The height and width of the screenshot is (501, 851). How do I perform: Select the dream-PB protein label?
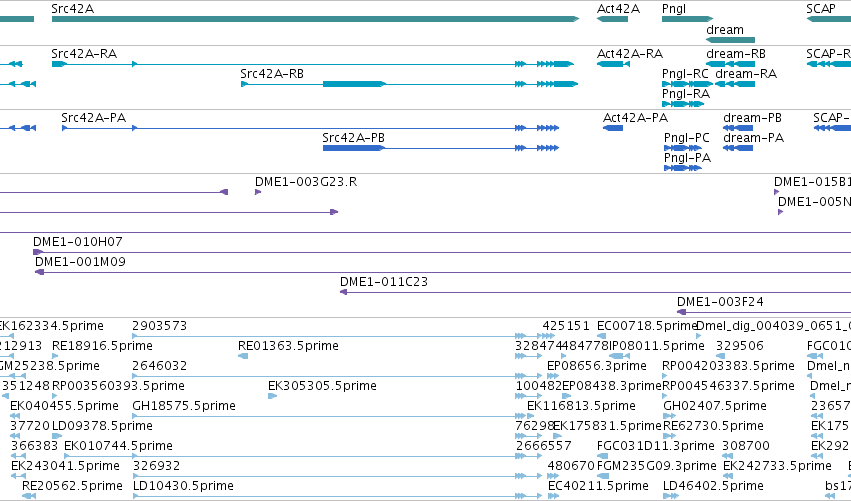click(x=752, y=118)
